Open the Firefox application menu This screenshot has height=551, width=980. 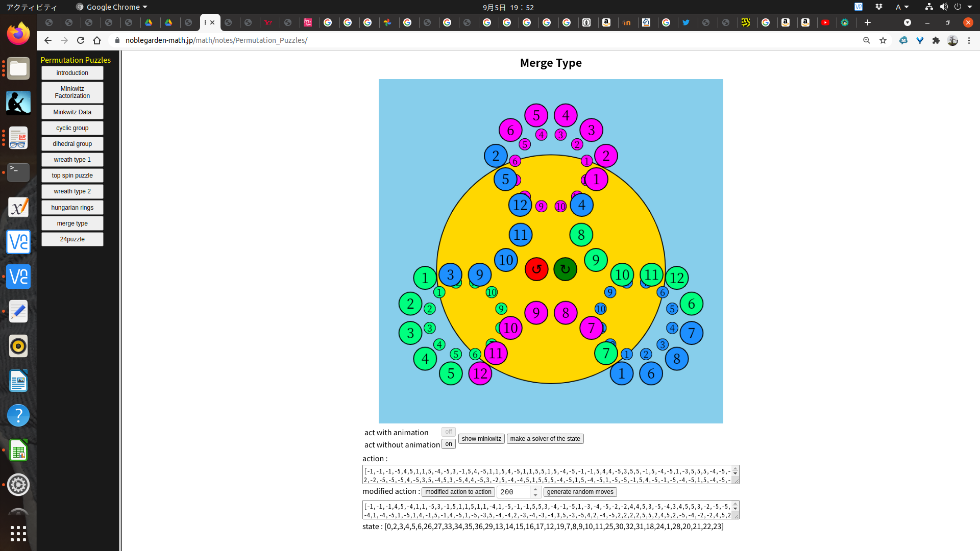click(x=969, y=40)
